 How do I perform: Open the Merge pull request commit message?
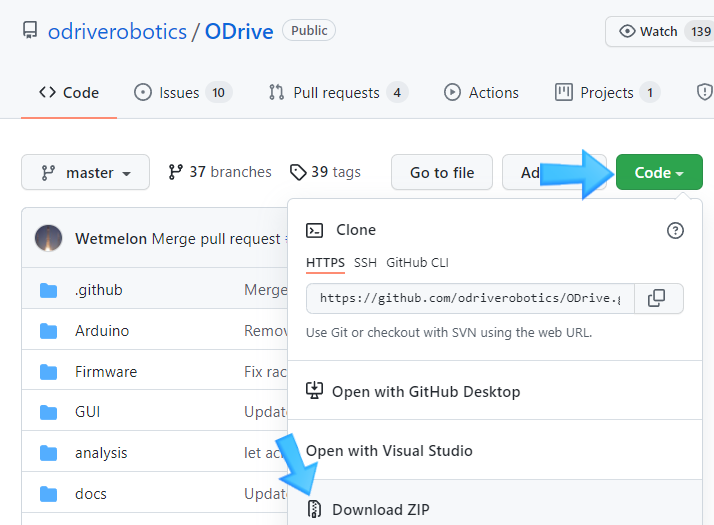(216, 239)
